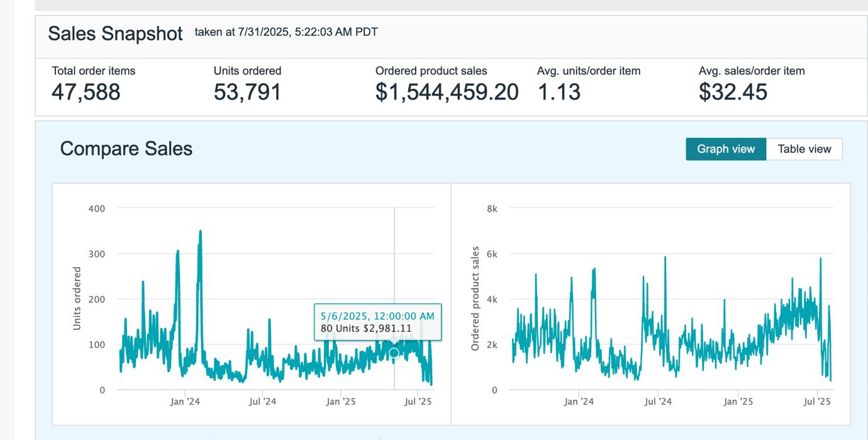Viewport: 868px width, 440px height.
Task: Switch to Table view
Action: [804, 149]
